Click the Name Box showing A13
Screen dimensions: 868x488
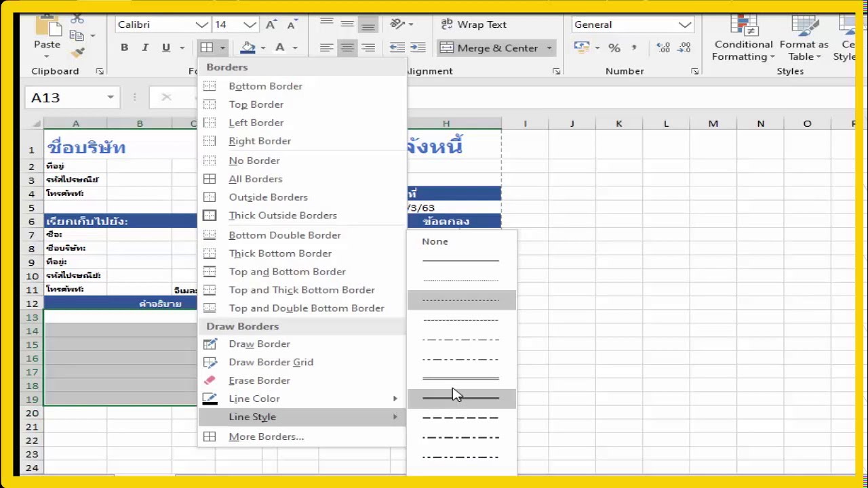point(64,98)
